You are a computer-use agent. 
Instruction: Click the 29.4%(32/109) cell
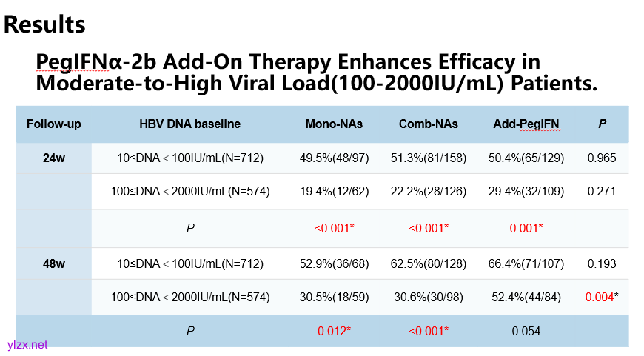coord(526,192)
